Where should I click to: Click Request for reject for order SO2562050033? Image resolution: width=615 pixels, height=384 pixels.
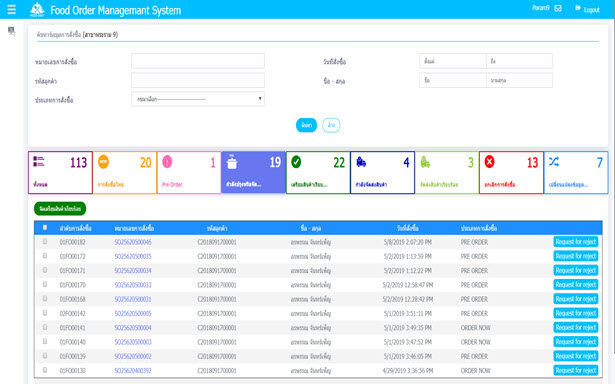click(575, 285)
